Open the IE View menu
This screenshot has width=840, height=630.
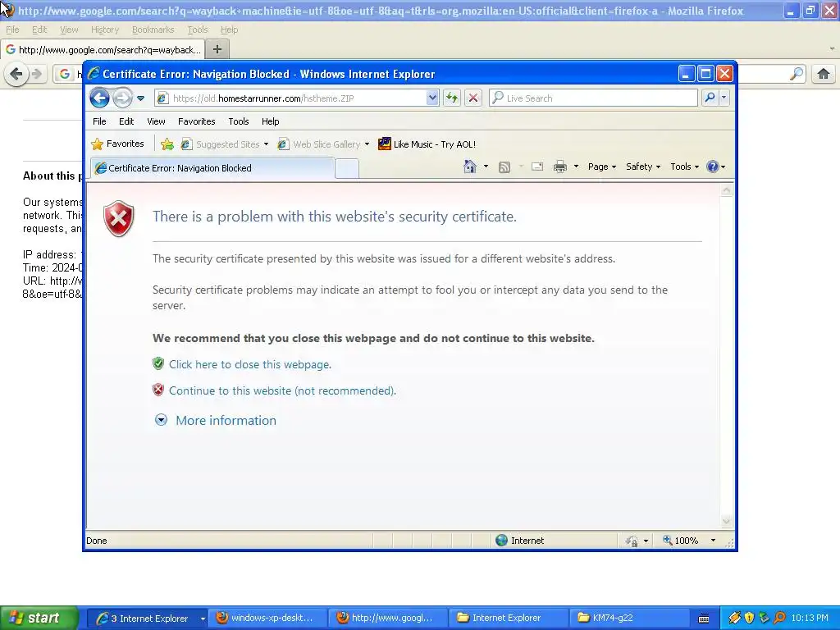156,121
